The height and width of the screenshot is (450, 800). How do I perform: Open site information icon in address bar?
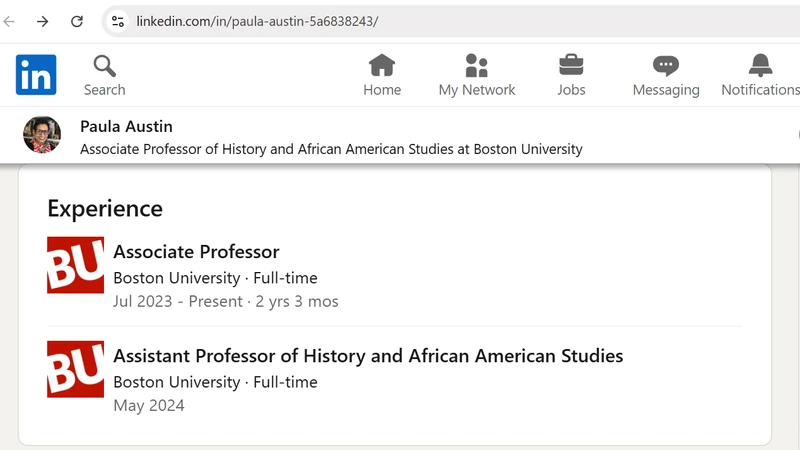[118, 21]
